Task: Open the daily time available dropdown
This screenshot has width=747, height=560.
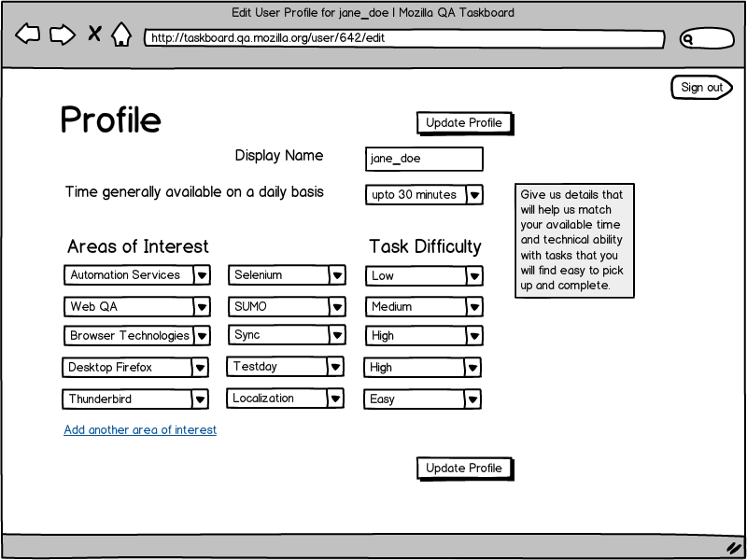Action: click(x=425, y=195)
